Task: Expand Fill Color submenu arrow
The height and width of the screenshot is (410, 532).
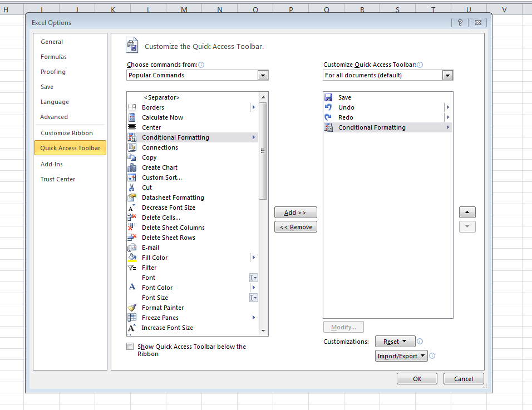Action: point(253,258)
